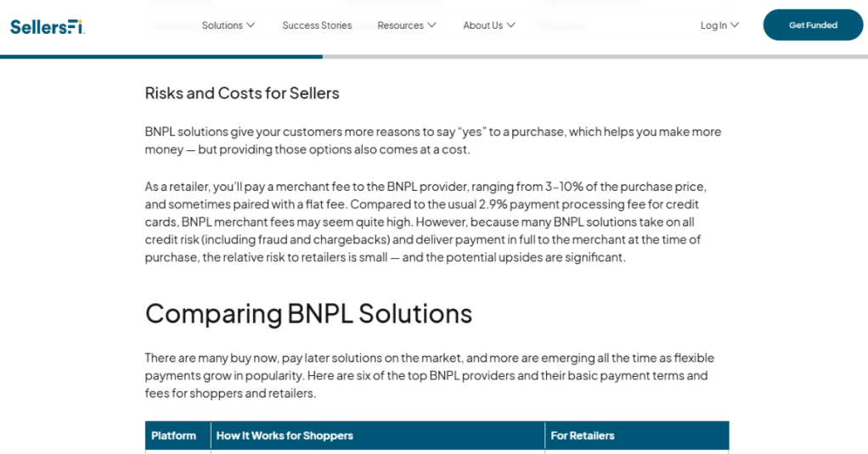Expand the About Us chevron arrow
This screenshot has height=454, width=868.
[510, 25]
